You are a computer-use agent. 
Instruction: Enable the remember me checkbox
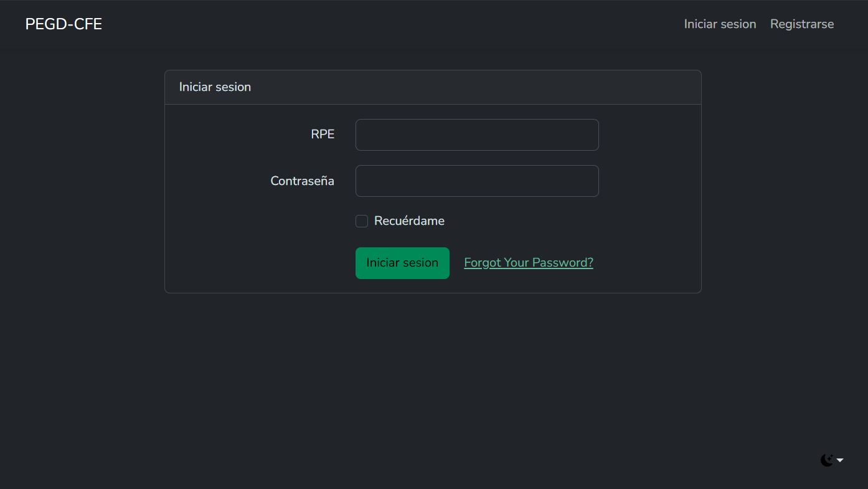coord(362,221)
